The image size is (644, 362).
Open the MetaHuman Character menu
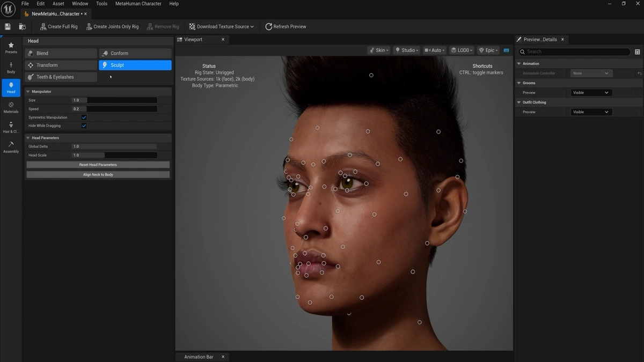tap(138, 3)
